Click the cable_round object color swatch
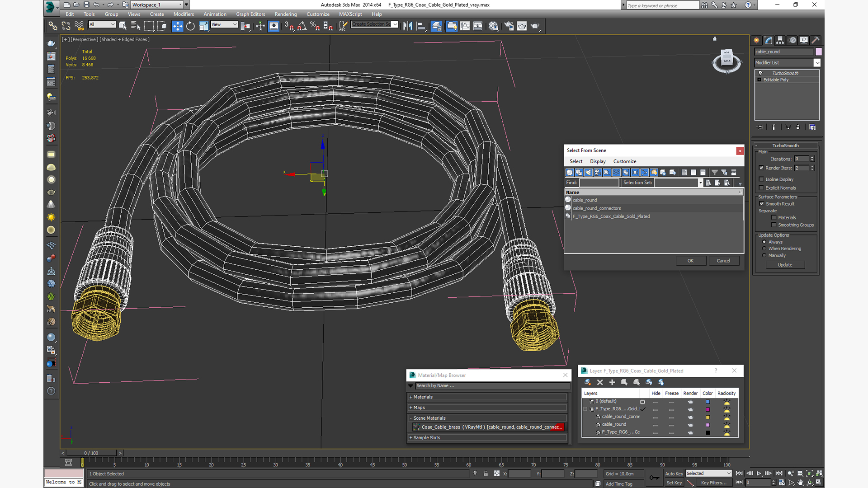 click(818, 52)
